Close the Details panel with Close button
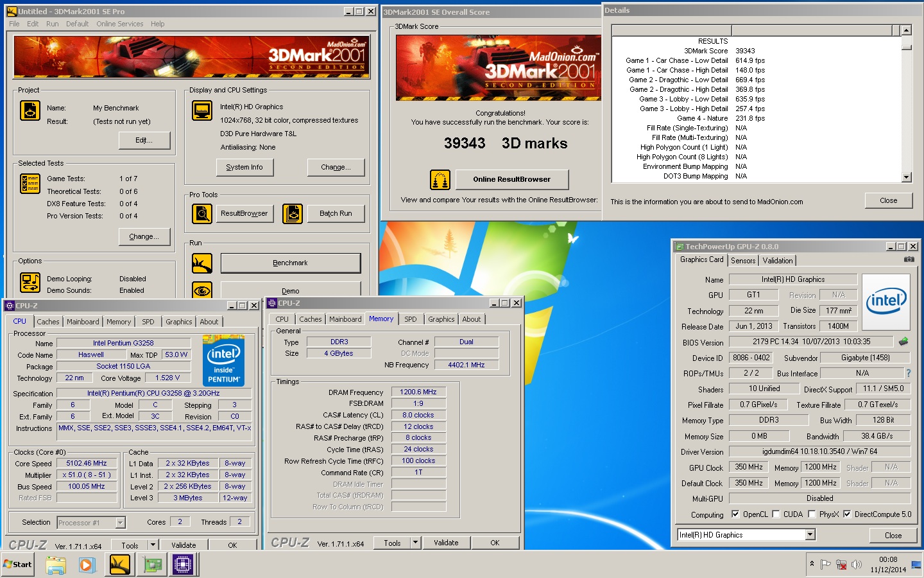The width and height of the screenshot is (924, 578). (889, 200)
